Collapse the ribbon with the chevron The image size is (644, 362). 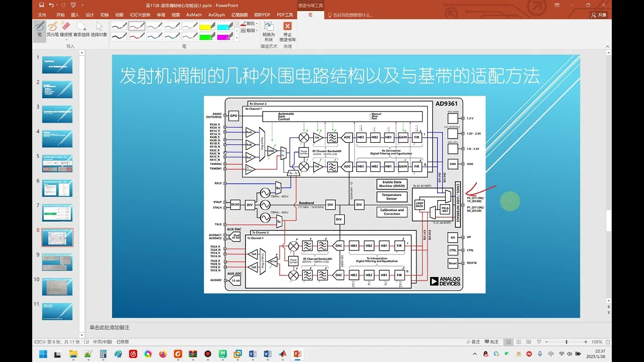607,46
